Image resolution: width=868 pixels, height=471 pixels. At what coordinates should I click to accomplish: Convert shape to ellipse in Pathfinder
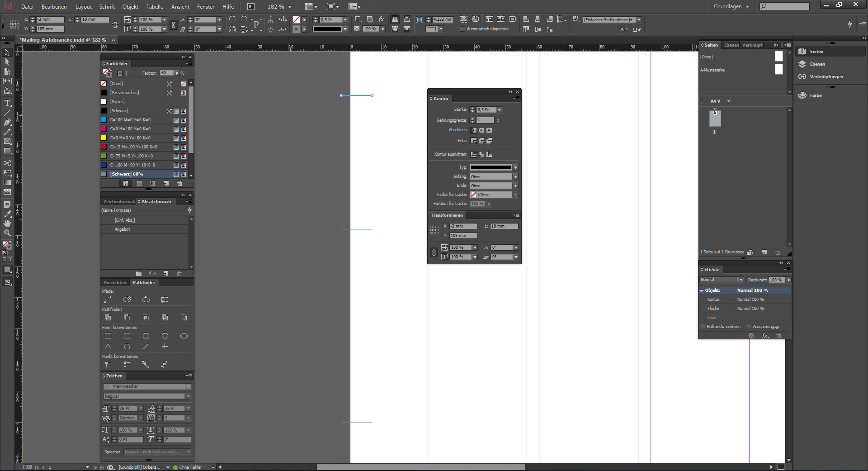point(184,336)
